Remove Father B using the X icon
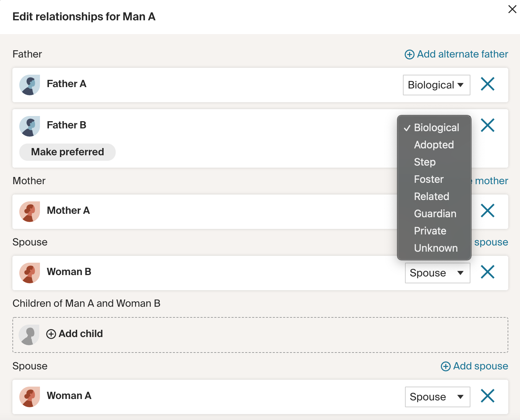The image size is (520, 420). pyautogui.click(x=487, y=125)
